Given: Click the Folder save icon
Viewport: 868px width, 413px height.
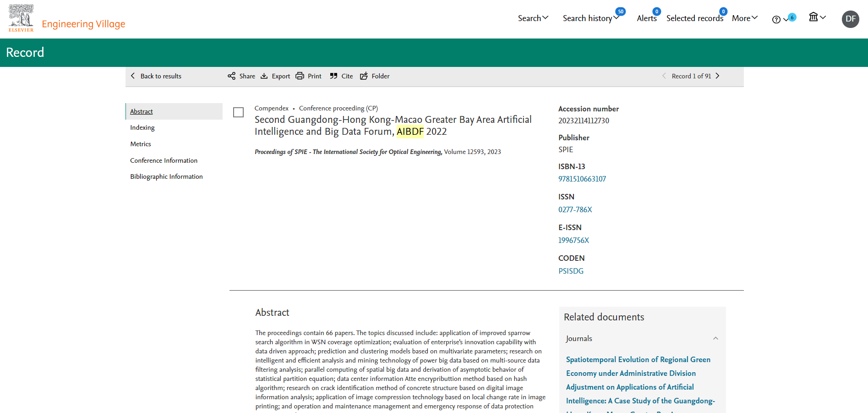Looking at the screenshot, I should 364,76.
